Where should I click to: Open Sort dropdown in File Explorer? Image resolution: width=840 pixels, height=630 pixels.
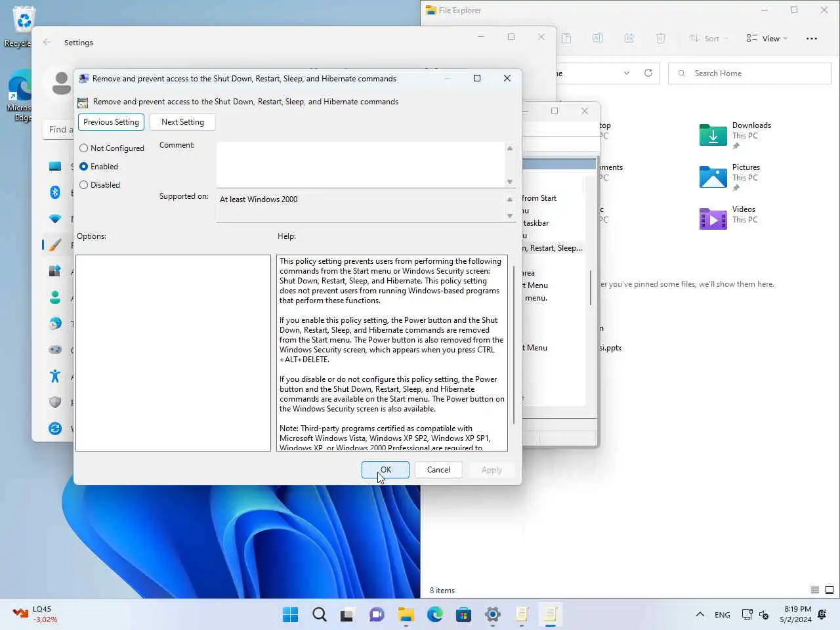[708, 39]
